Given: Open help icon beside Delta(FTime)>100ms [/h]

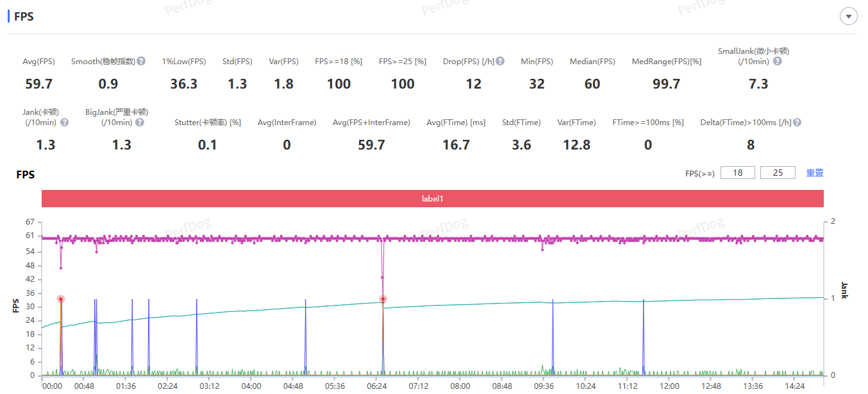Looking at the screenshot, I should [x=797, y=123].
